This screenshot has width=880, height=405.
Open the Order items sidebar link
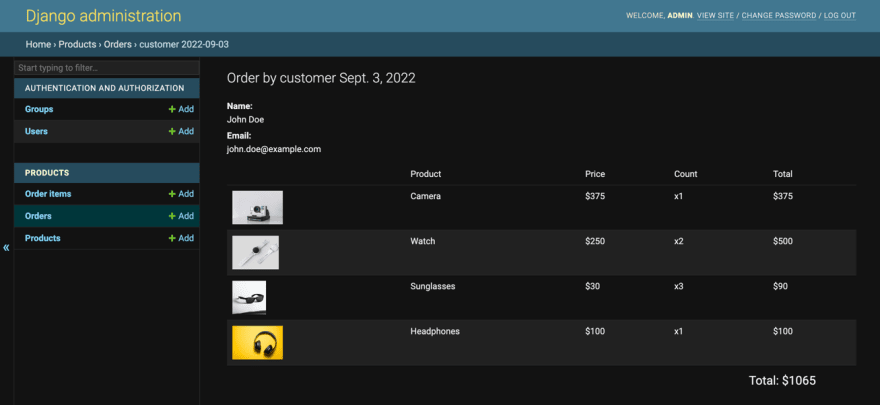[48, 194]
